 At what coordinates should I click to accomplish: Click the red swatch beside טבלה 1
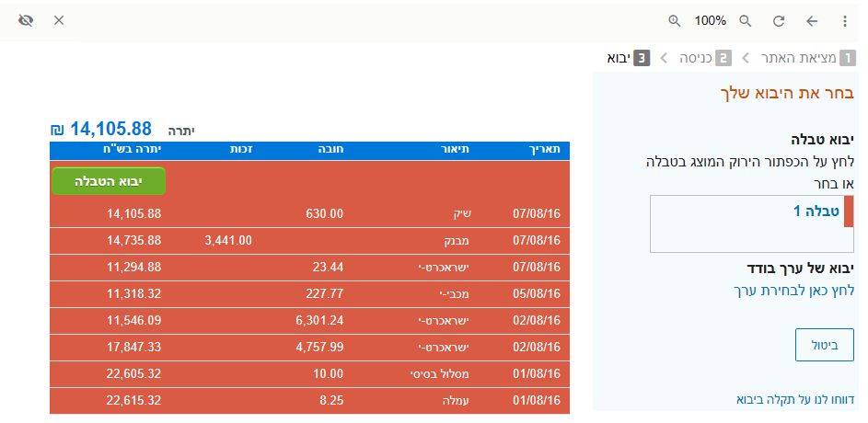[849, 211]
